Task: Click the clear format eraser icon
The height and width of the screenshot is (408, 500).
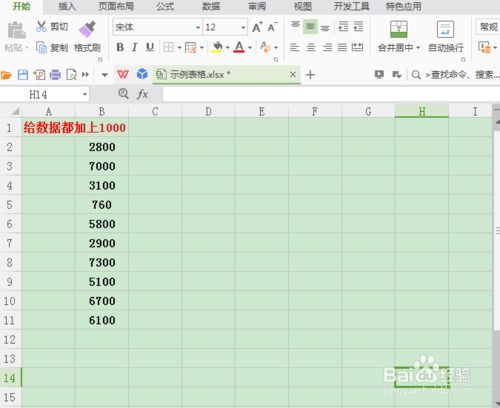Action: pyautogui.click(x=265, y=47)
